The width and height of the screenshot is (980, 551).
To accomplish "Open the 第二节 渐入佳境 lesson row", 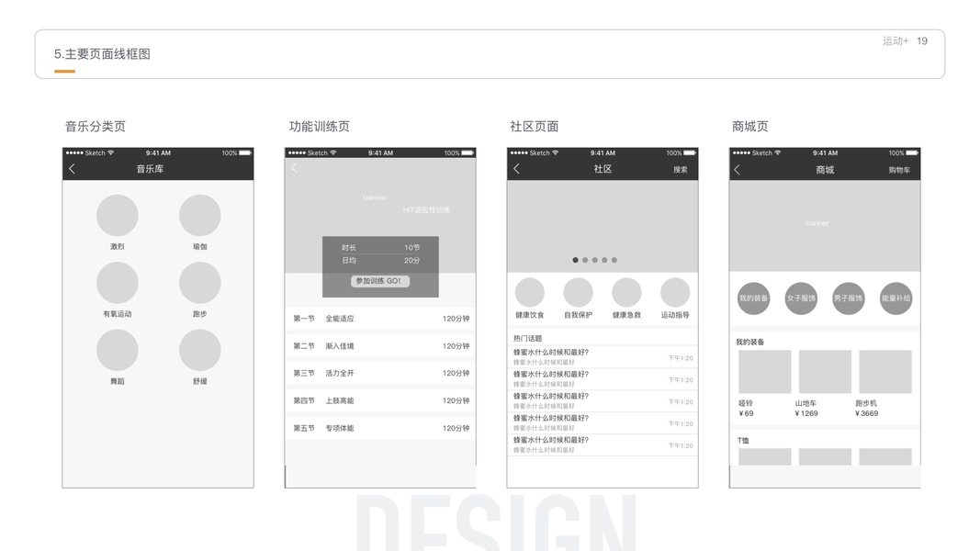I will pyautogui.click(x=380, y=346).
